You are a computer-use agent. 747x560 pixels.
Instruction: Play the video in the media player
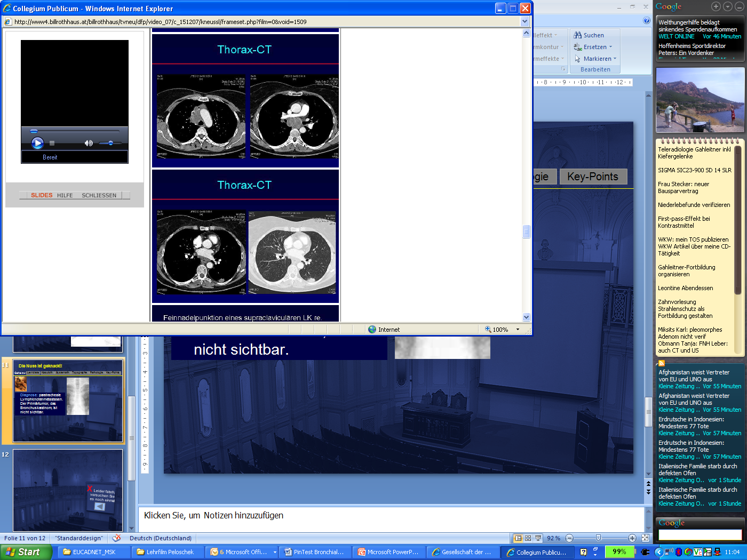37,143
